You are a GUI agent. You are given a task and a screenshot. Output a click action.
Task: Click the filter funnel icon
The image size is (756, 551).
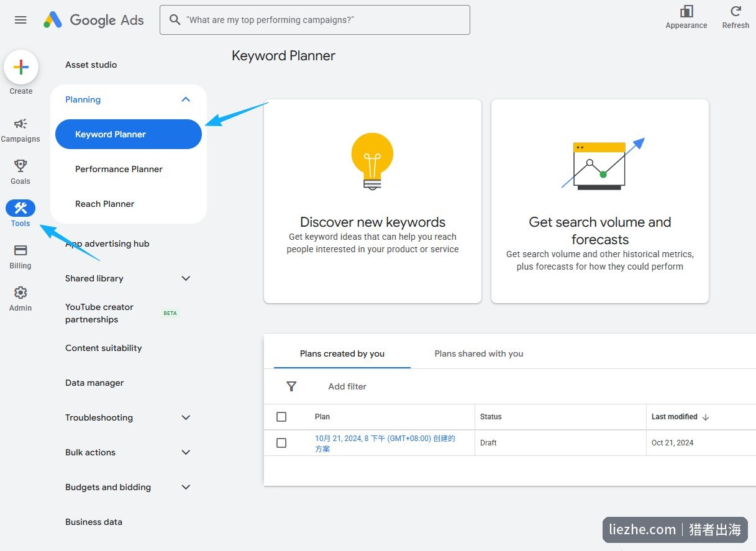coord(291,386)
